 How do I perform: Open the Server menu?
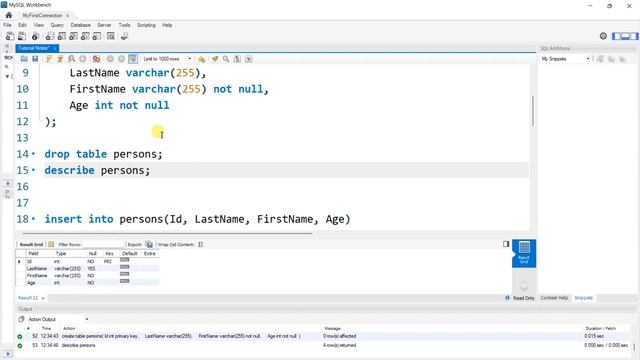tap(104, 25)
